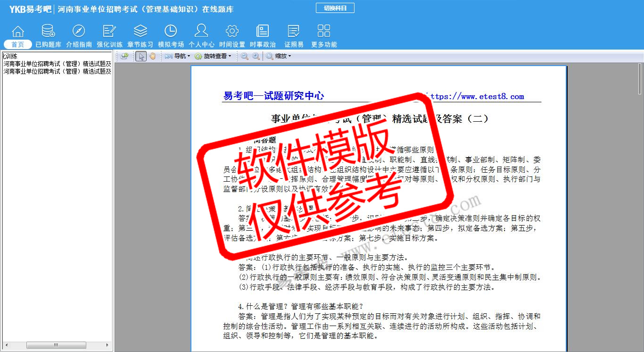This screenshot has width=644, height=352.
Task: Click the 切换科目 switch subject button
Action: pyautogui.click(x=335, y=8)
